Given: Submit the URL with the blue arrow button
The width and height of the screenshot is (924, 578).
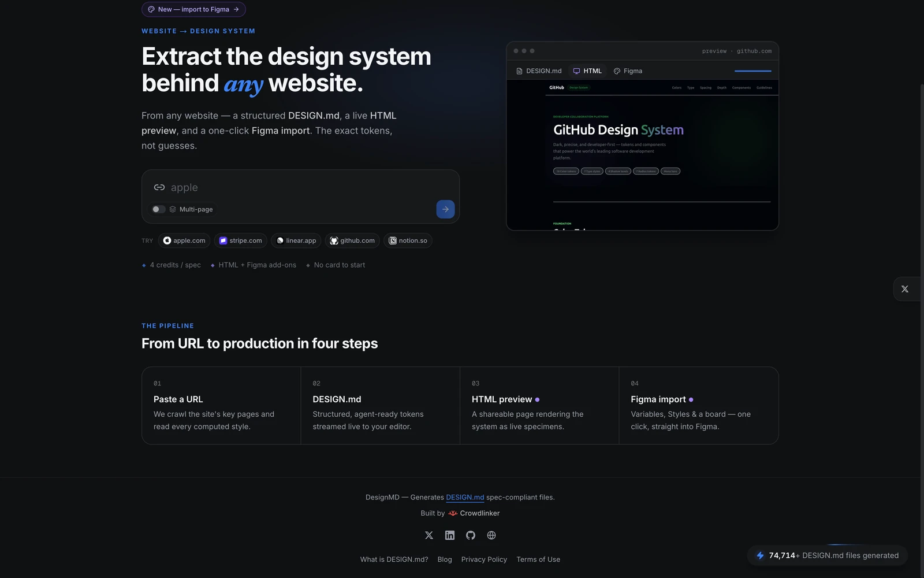Looking at the screenshot, I should pyautogui.click(x=445, y=209).
